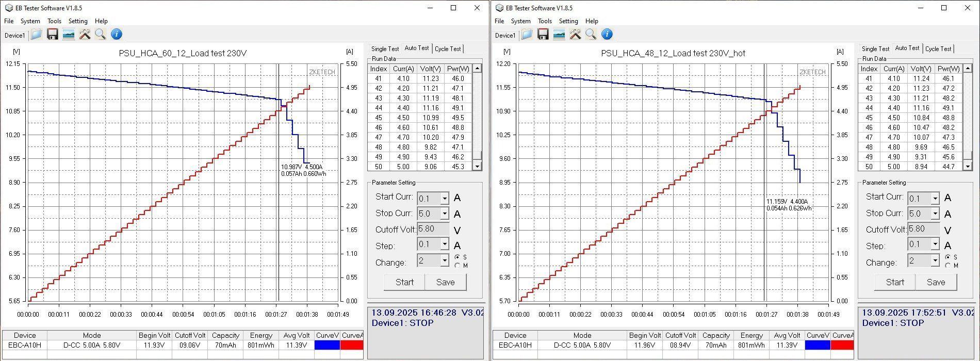The width and height of the screenshot is (980, 361).
Task: Select the M radio button in left window
Action: [x=457, y=266]
